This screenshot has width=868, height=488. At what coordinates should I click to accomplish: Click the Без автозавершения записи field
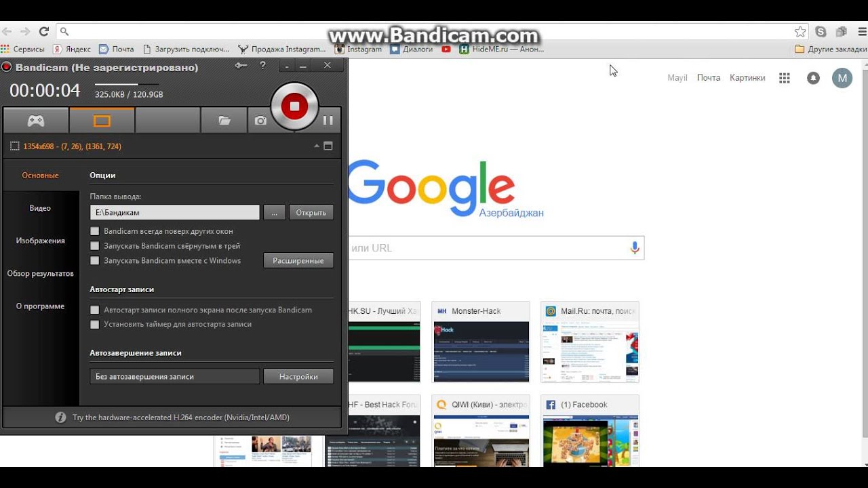point(174,376)
